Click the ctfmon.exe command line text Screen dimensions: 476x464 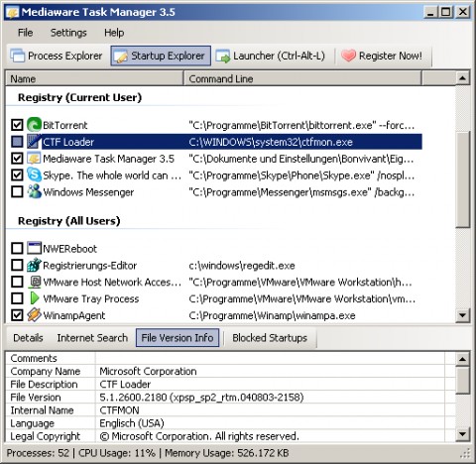tap(271, 142)
